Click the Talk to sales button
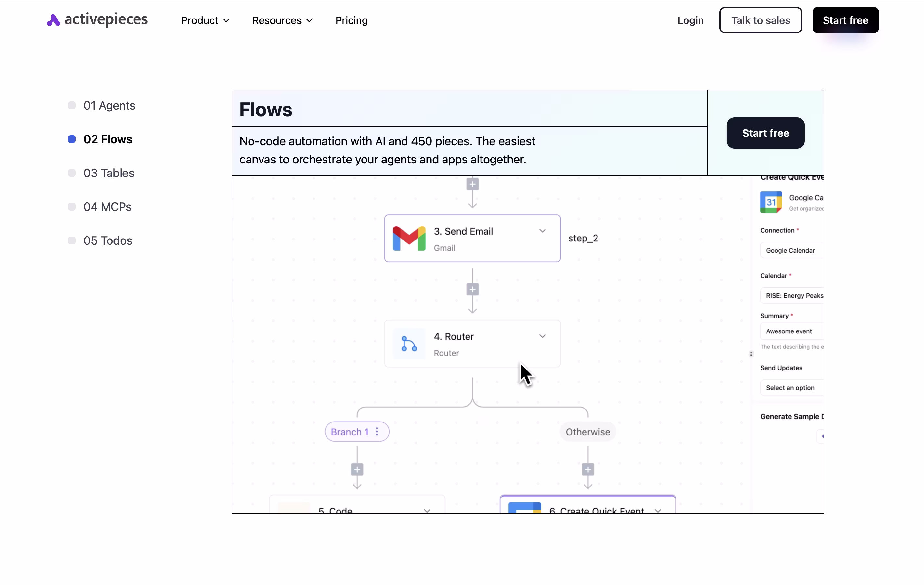 [760, 20]
